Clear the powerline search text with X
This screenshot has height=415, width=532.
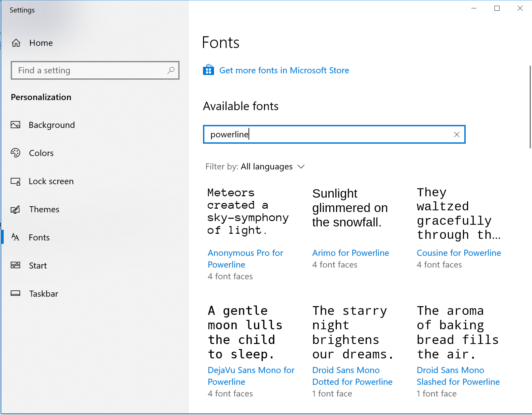456,134
